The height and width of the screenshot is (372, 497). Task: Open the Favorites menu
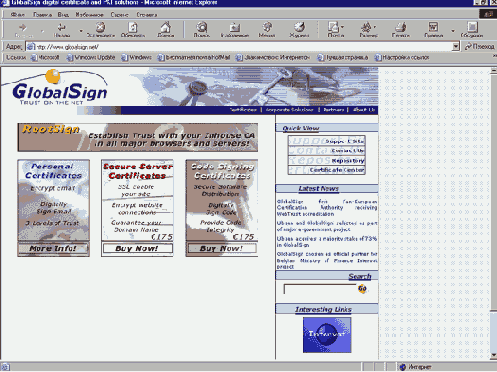89,15
